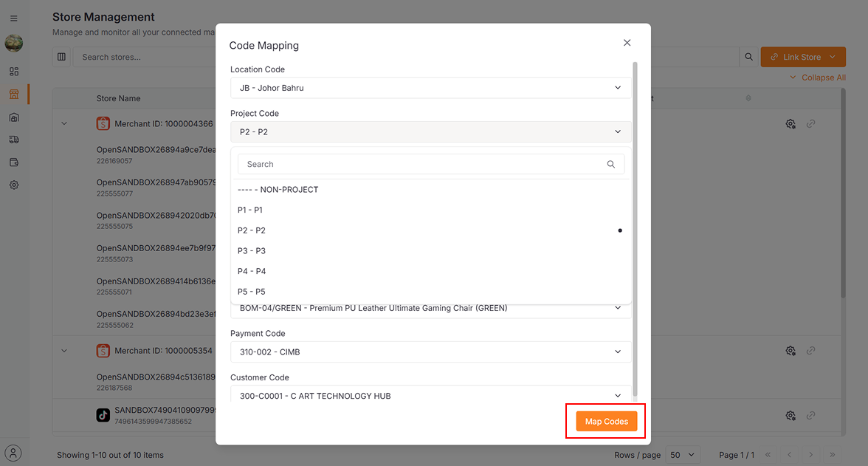Open the Payment Code dropdown

(x=430, y=352)
